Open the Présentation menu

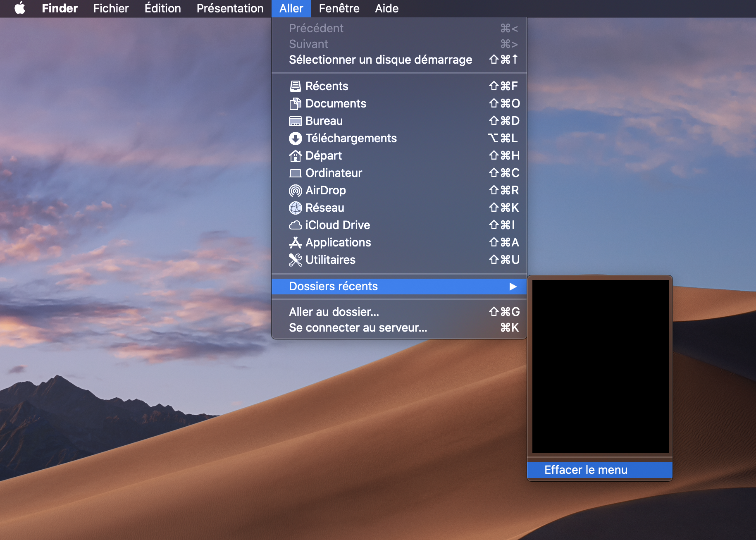(230, 8)
